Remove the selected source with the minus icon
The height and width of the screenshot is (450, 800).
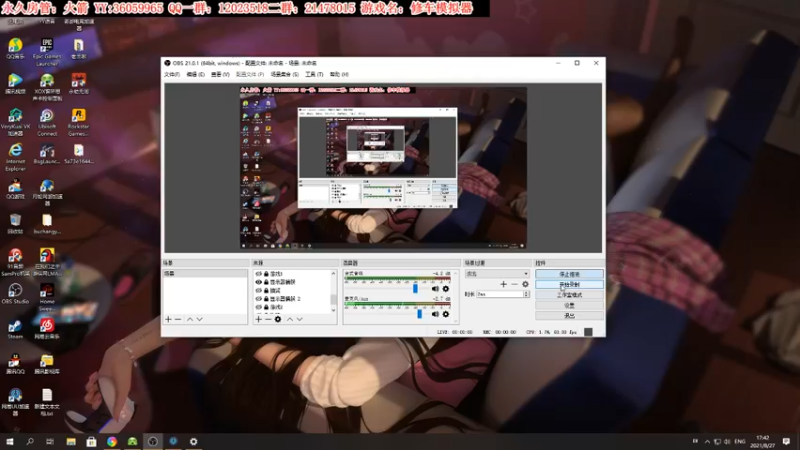(x=268, y=319)
